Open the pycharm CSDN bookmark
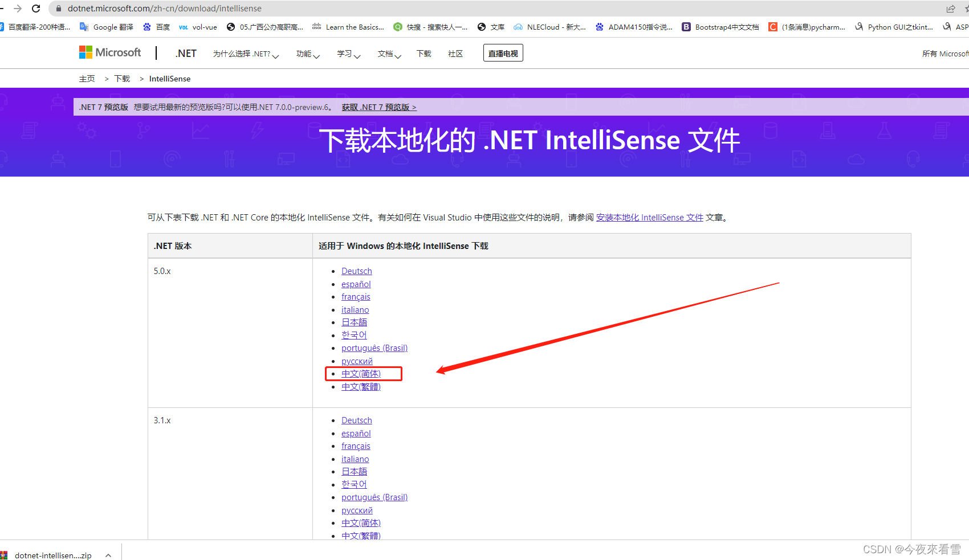 [807, 27]
